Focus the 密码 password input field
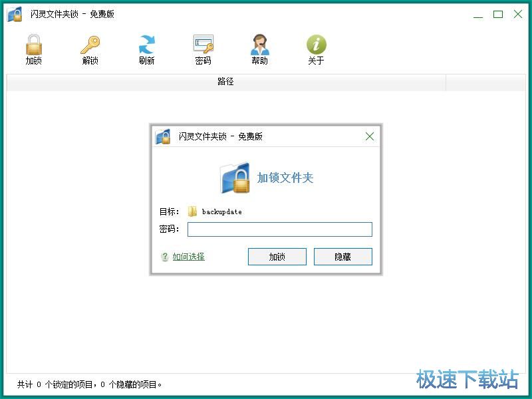The width and height of the screenshot is (532, 399). point(279,229)
